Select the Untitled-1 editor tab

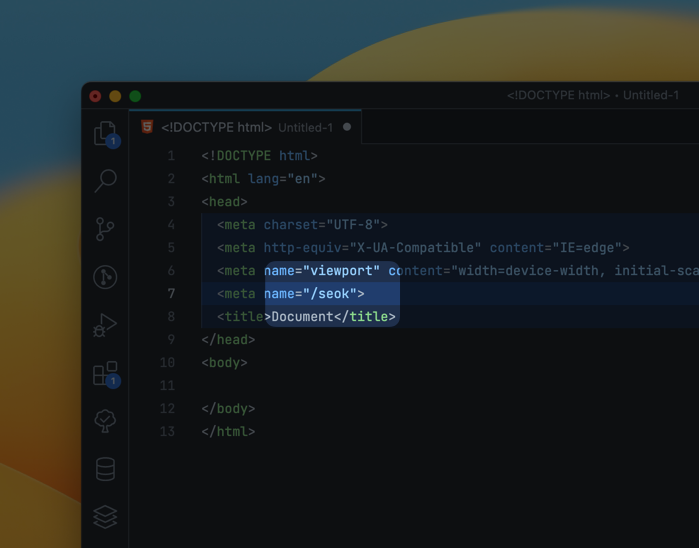pos(245,127)
